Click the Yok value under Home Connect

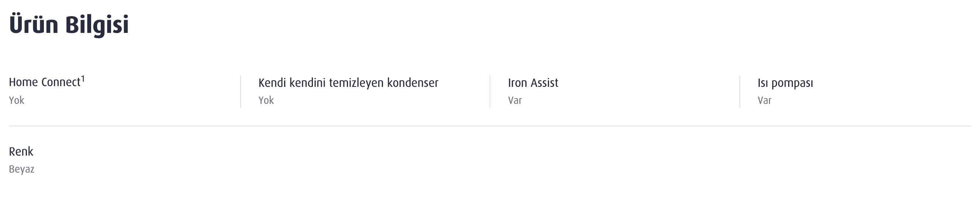coord(17,100)
